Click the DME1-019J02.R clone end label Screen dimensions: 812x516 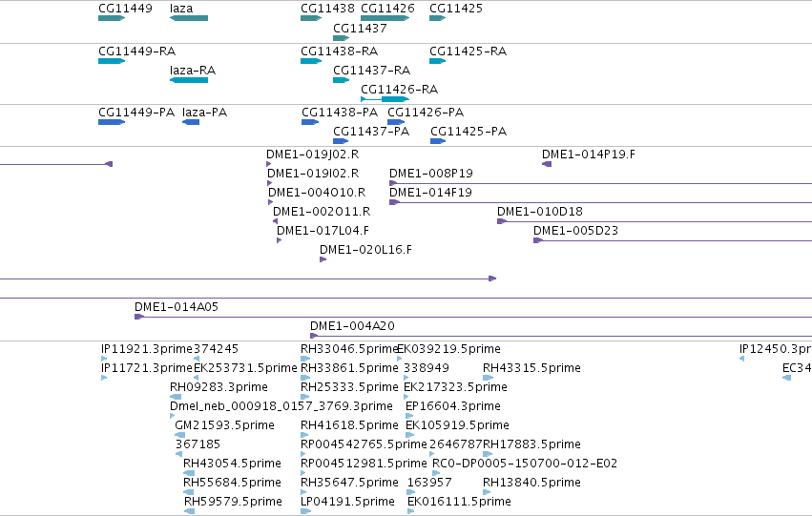point(312,155)
